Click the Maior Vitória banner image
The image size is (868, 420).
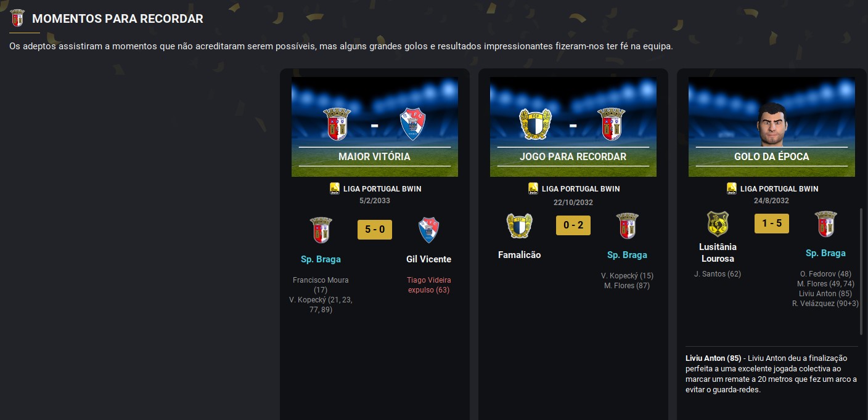tap(375, 127)
